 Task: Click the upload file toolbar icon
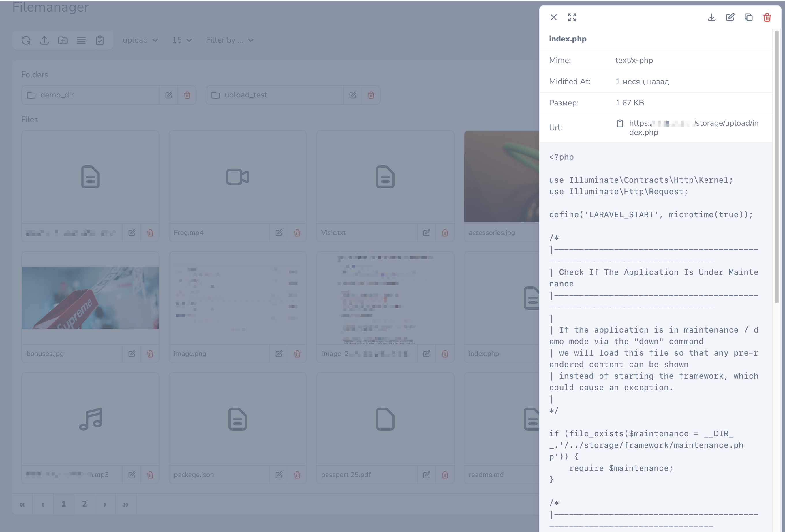pyautogui.click(x=44, y=40)
